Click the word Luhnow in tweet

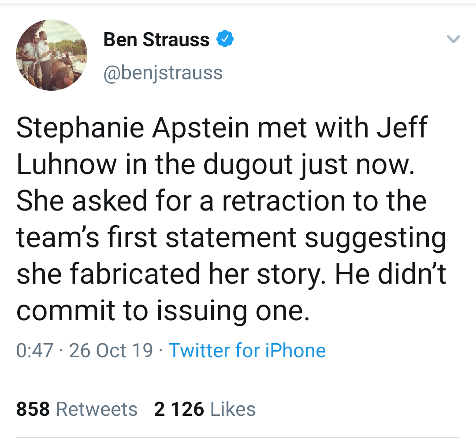point(67,165)
